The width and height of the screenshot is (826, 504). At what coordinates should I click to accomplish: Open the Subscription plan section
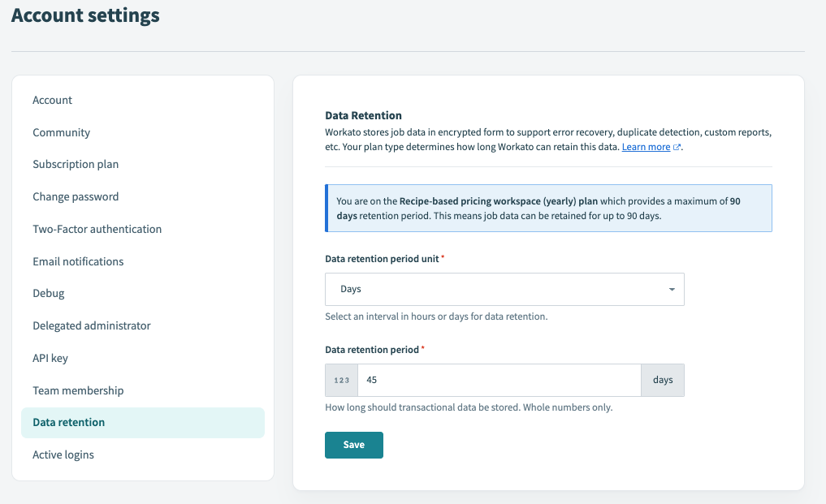76,164
